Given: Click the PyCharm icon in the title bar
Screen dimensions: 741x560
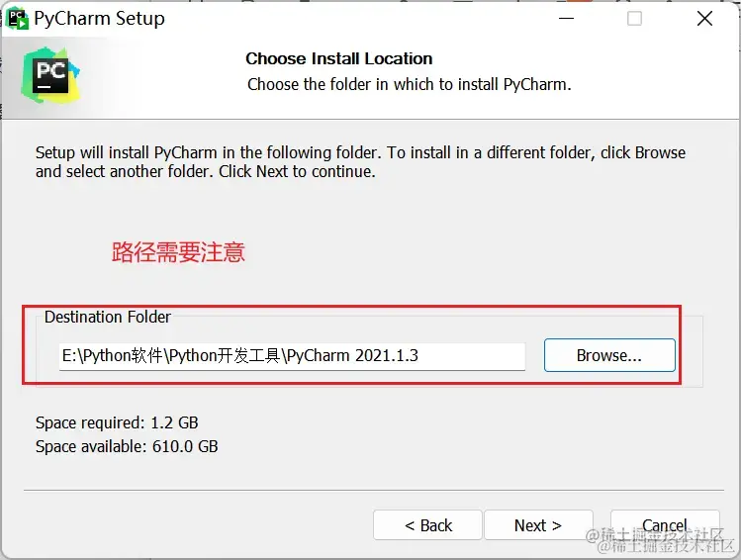Looking at the screenshot, I should pyautogui.click(x=18, y=19).
